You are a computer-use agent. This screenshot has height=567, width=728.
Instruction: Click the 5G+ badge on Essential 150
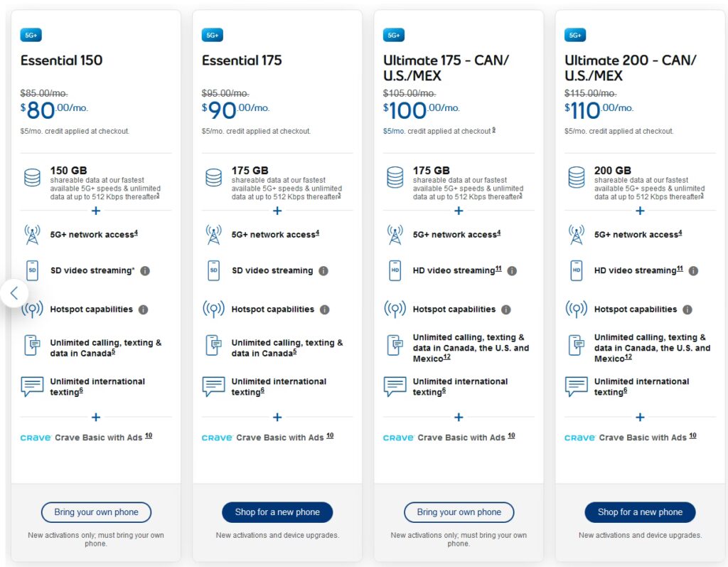[31, 35]
